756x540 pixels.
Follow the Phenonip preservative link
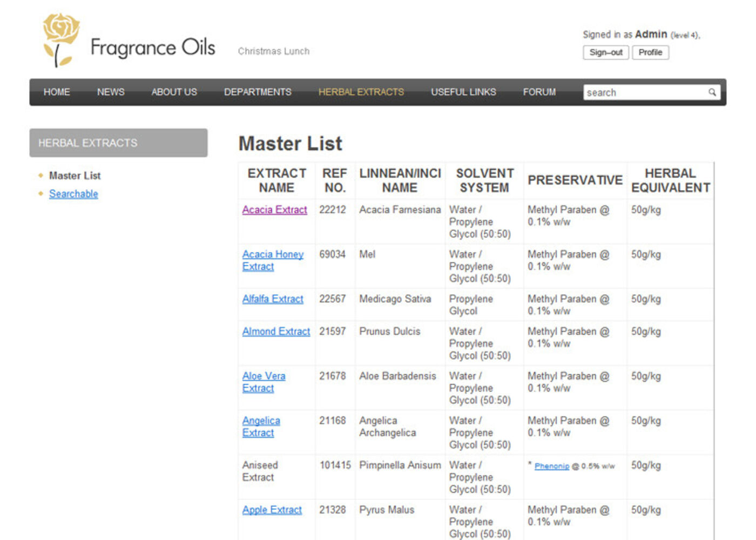tap(551, 466)
